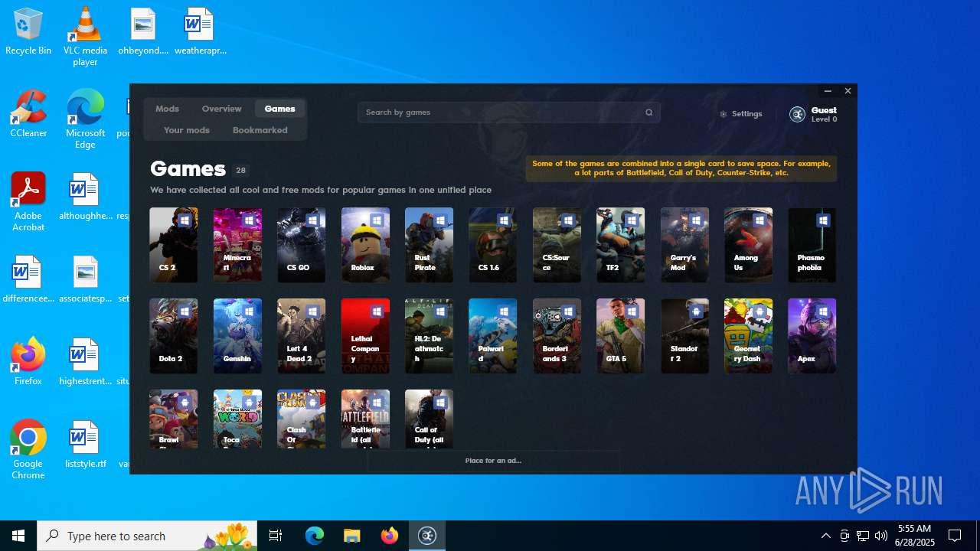
Task: Open the Firefox desktop icon
Action: coord(28,361)
